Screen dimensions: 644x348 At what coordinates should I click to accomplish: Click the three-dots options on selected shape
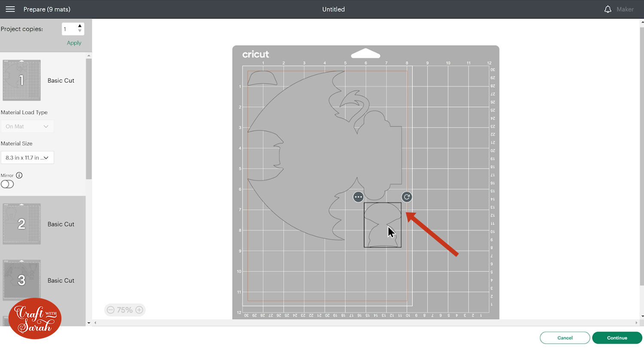[x=358, y=197]
